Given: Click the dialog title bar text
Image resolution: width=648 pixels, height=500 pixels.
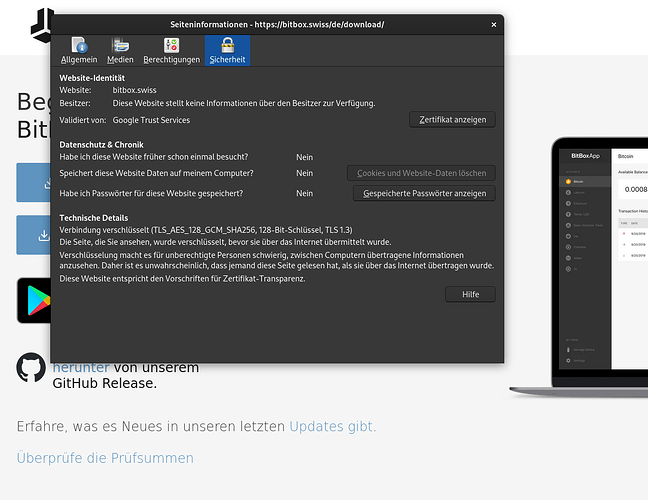Looking at the screenshot, I should [x=277, y=24].
